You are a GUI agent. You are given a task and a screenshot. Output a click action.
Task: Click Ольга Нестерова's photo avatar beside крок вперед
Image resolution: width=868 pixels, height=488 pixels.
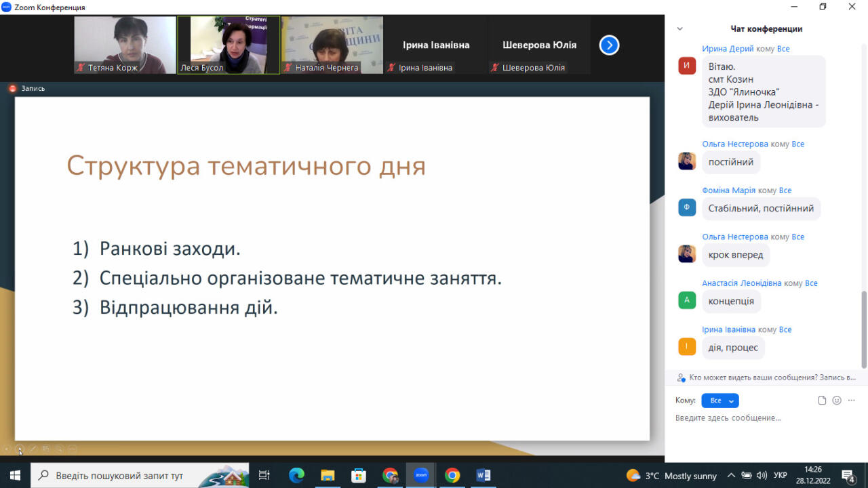coord(687,254)
